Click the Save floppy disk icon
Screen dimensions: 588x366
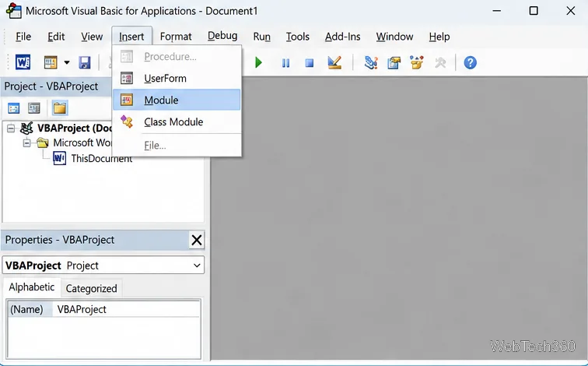[84, 62]
